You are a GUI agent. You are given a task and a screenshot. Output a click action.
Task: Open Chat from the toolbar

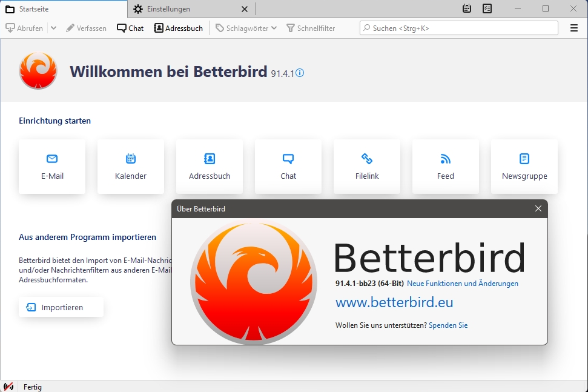[x=130, y=28]
